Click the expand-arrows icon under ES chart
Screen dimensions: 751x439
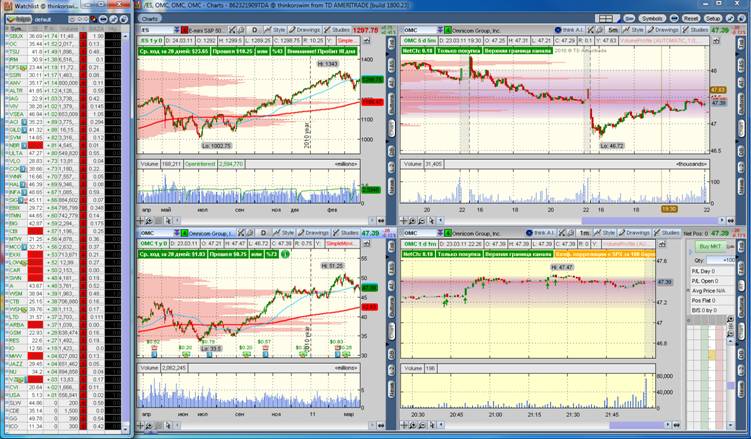click(381, 221)
